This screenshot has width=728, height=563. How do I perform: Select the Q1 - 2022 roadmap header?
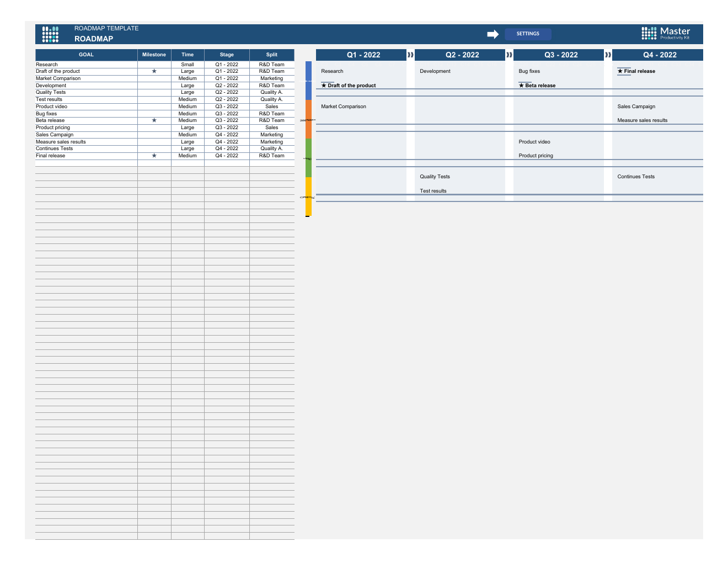pos(361,55)
